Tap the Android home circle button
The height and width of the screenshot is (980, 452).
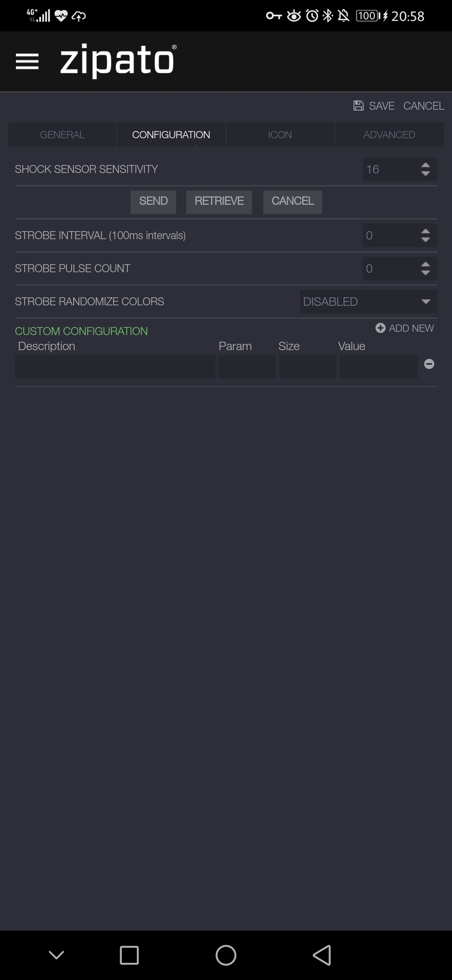226,955
